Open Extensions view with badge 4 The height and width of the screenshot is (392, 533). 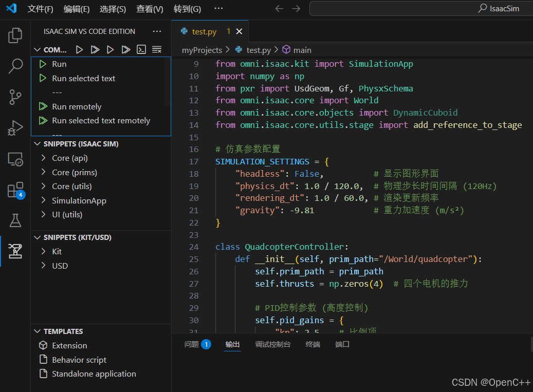(x=15, y=190)
